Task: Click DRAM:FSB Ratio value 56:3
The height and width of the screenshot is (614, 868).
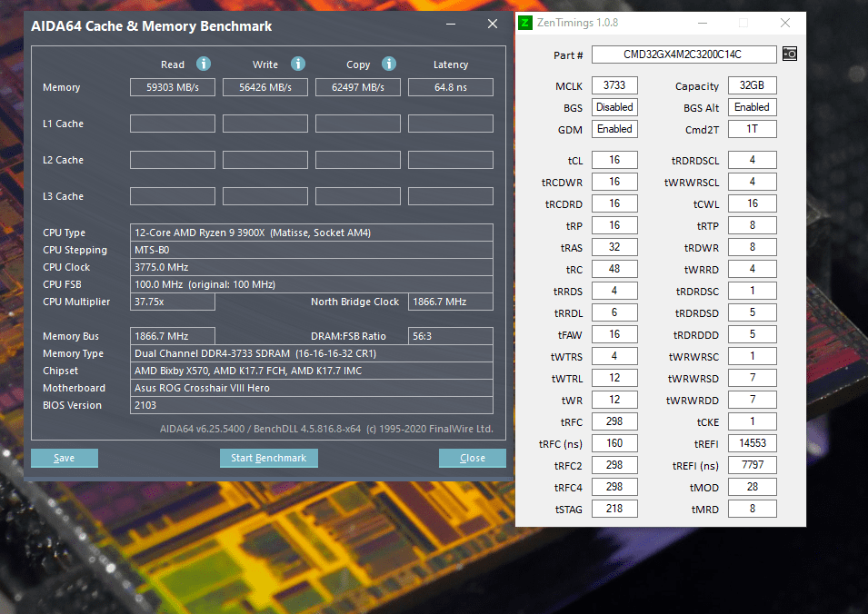Action: 451,336
